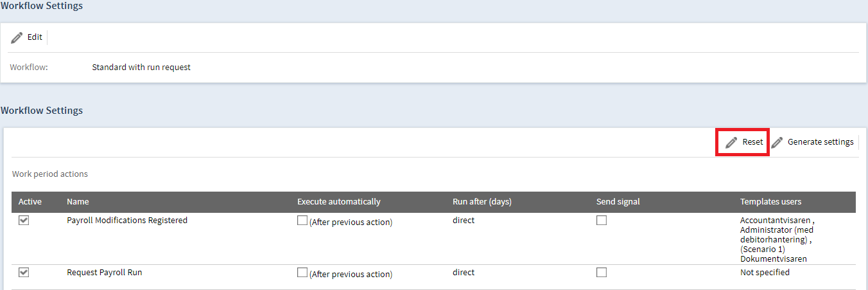Click '(After previous action)' in Request Payroll Run row

351,275
